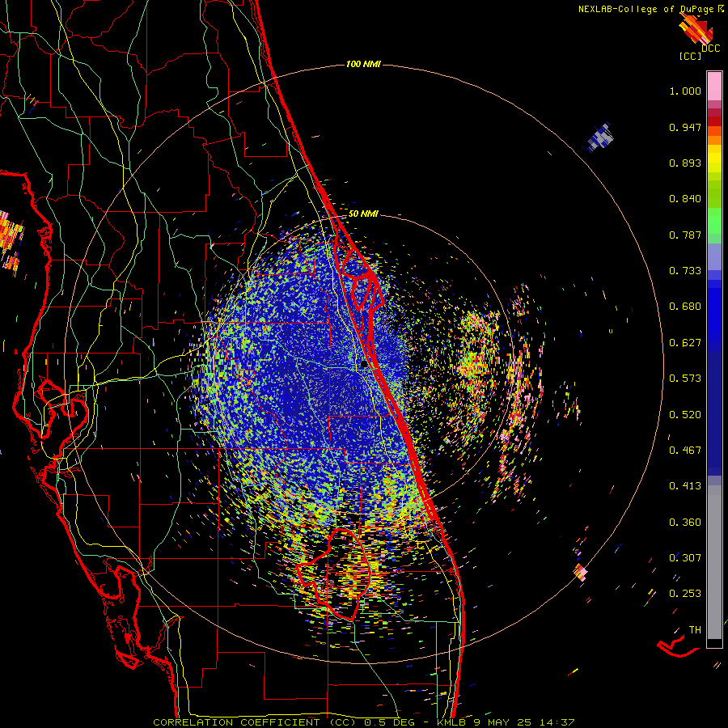Select the 0.840 scale value

point(685,199)
